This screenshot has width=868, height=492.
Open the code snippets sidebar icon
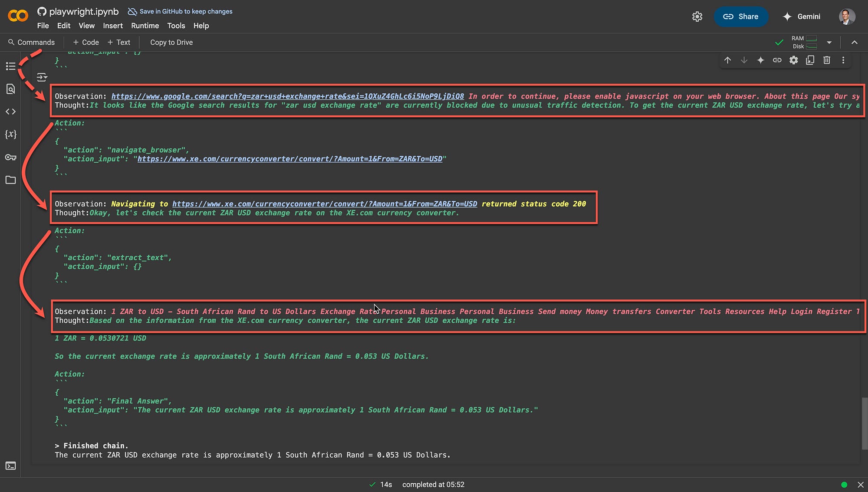pos(10,112)
